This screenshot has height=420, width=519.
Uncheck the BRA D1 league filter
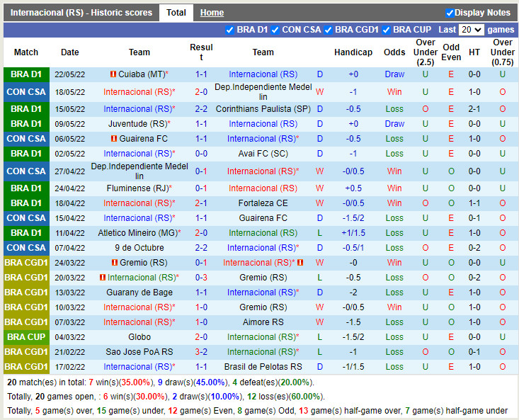pyautogui.click(x=229, y=30)
